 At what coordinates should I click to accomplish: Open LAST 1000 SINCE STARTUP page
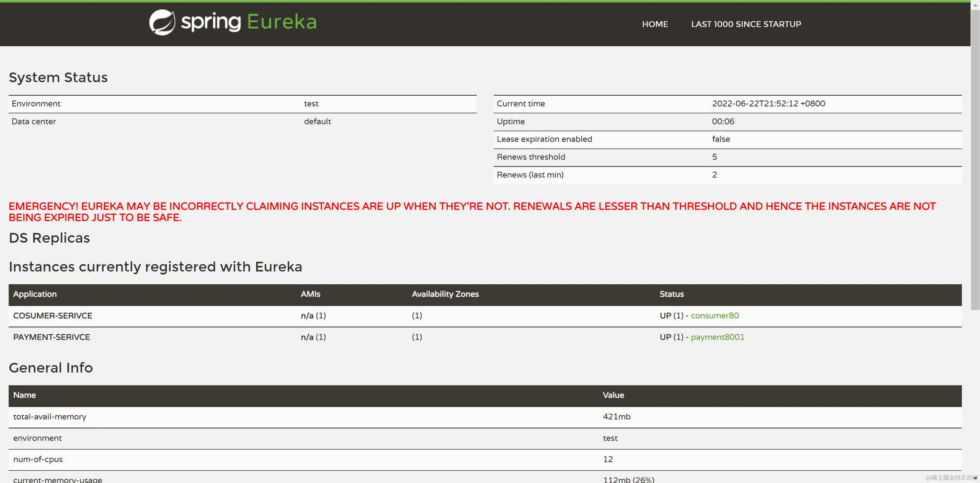click(x=746, y=24)
